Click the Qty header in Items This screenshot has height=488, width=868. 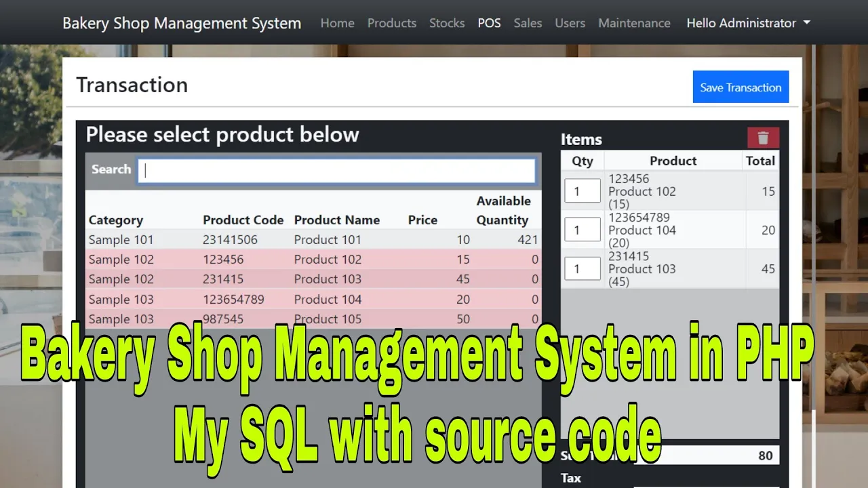pyautogui.click(x=583, y=161)
